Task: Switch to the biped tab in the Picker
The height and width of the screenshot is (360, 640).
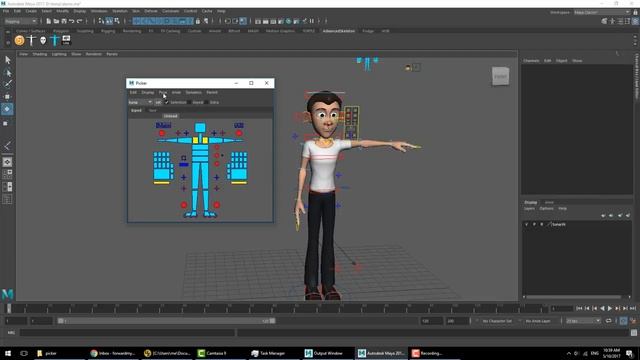Action: point(136,110)
